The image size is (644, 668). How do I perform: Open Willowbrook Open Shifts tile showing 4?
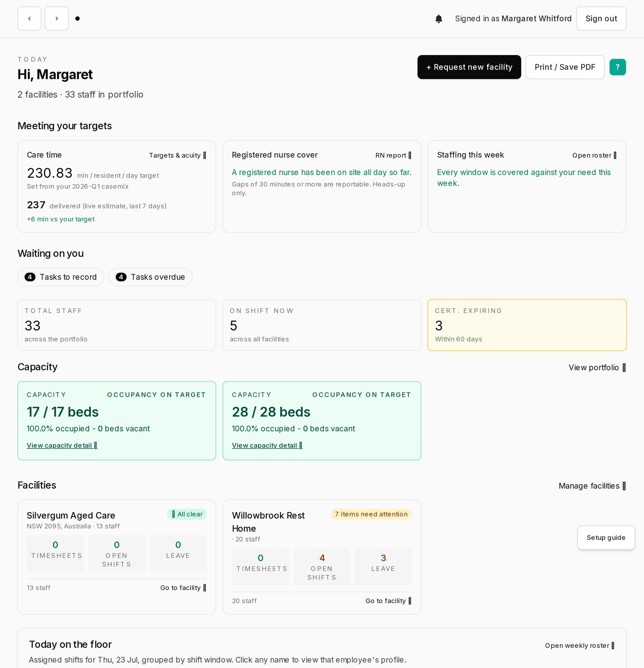[322, 566]
